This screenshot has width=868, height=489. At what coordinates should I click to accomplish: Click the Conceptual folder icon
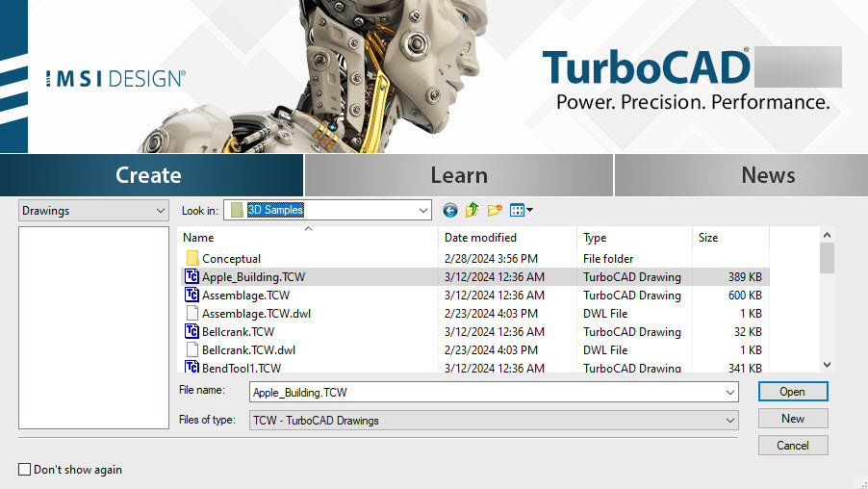pyautogui.click(x=192, y=258)
